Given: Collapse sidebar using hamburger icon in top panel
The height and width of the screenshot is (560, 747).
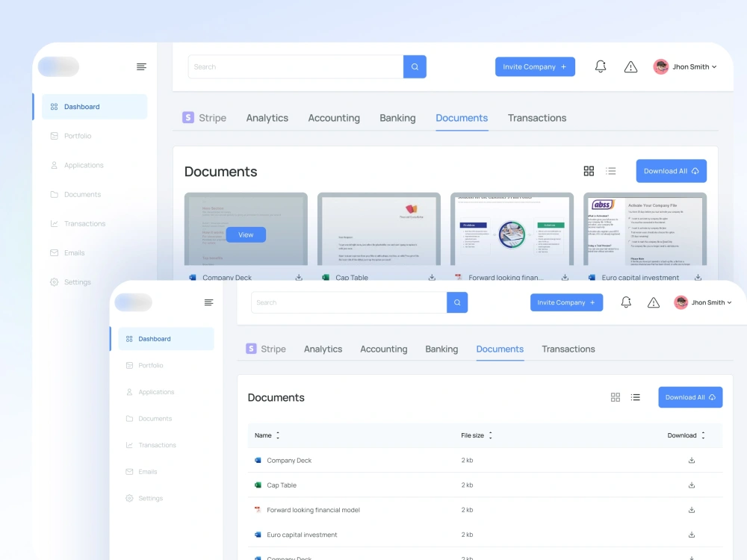Looking at the screenshot, I should [x=141, y=66].
